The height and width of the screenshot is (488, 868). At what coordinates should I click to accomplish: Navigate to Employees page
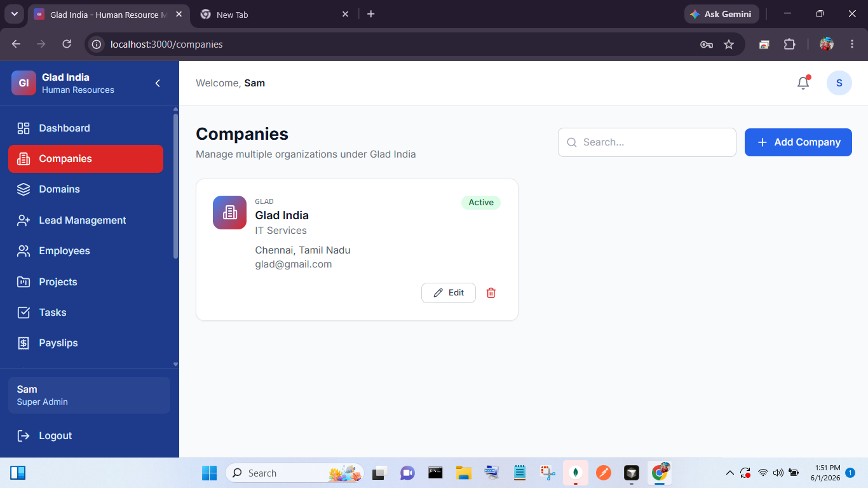coord(86,251)
